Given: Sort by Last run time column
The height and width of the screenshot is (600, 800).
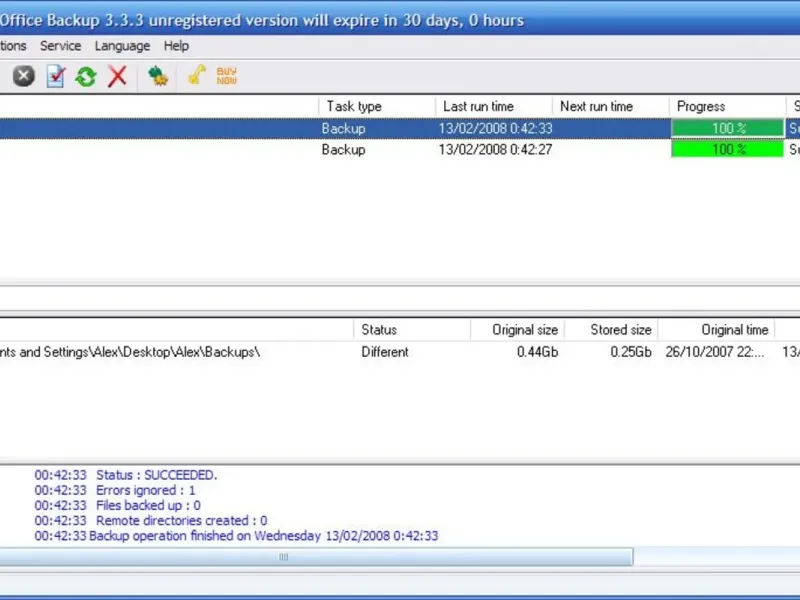Looking at the screenshot, I should click(494, 106).
